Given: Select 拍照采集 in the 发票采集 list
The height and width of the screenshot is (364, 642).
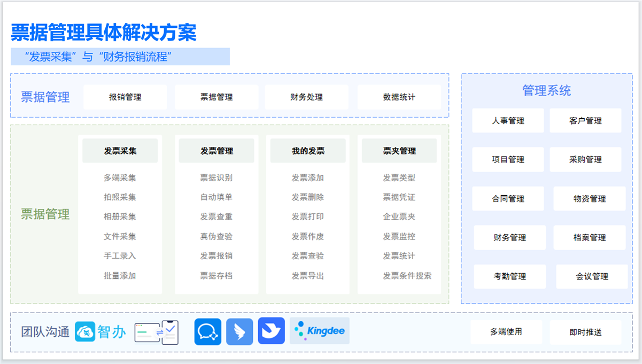Looking at the screenshot, I should tap(120, 197).
